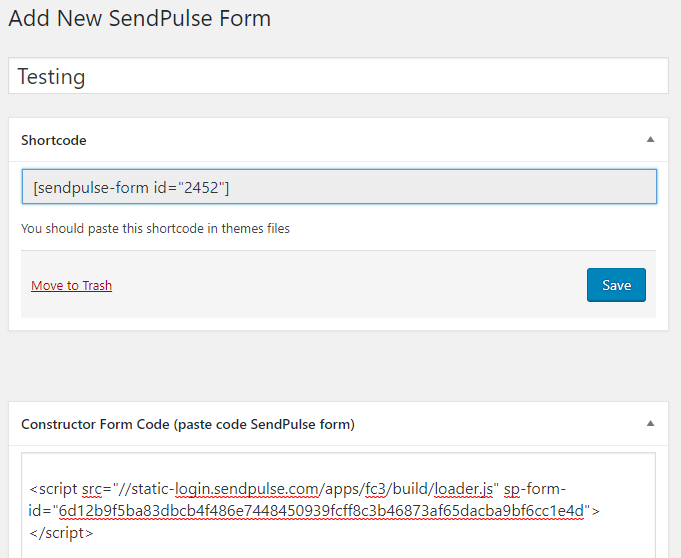The image size is (681, 558).
Task: Click the Shortcode panel heading
Action: pyautogui.click(x=54, y=140)
